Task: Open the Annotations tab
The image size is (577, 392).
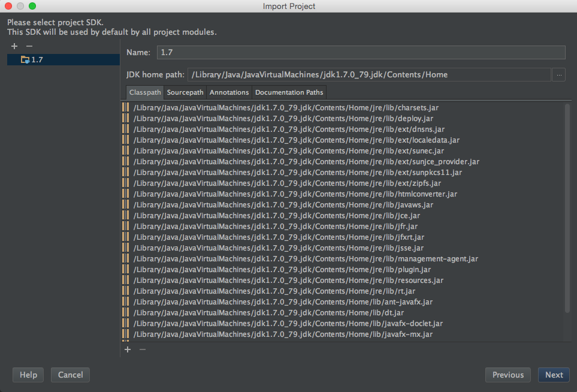Action: click(x=229, y=92)
